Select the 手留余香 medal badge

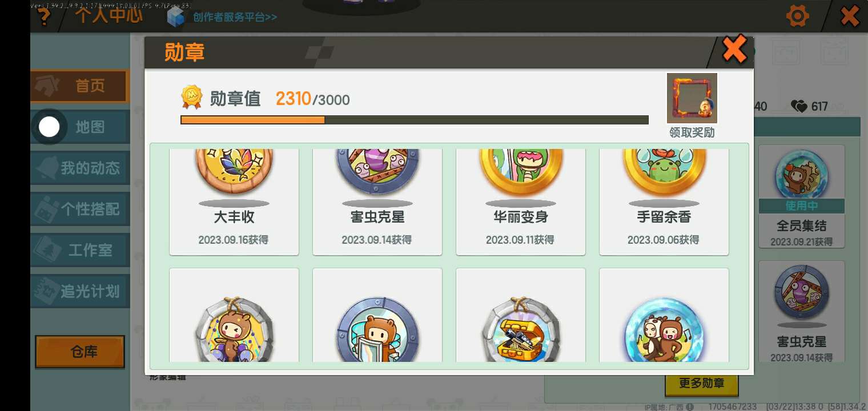pyautogui.click(x=664, y=202)
